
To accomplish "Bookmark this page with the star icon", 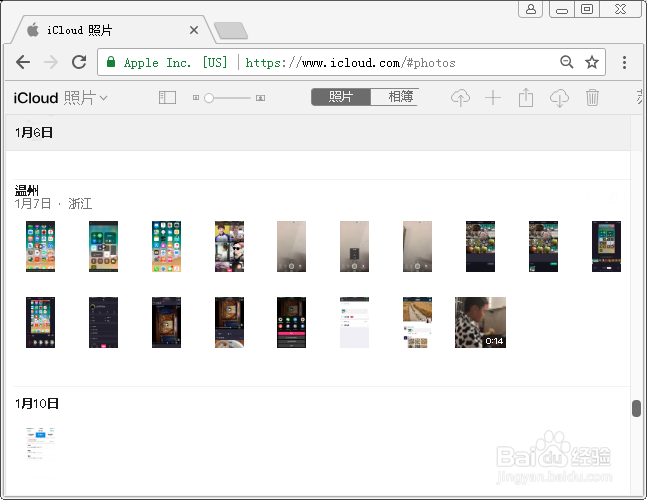I will (592, 62).
